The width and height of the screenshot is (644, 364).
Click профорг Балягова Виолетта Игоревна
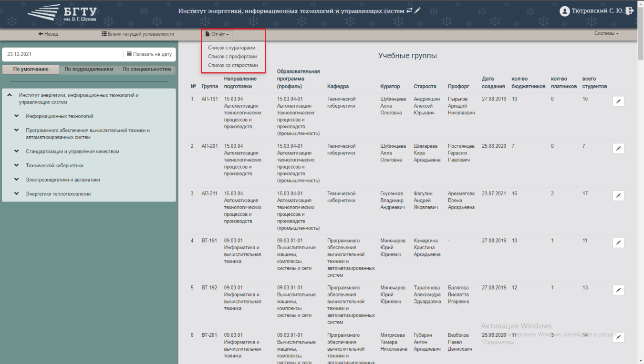(x=458, y=294)
